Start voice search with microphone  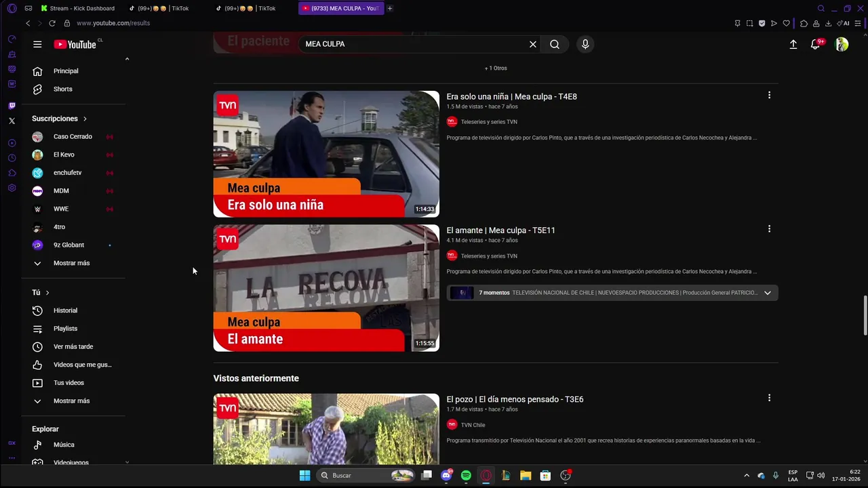(x=585, y=44)
